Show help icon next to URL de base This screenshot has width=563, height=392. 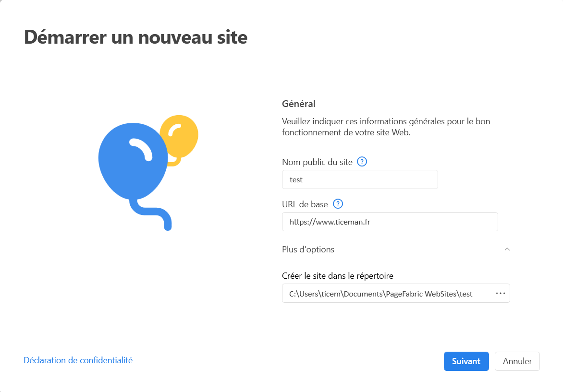(x=338, y=204)
